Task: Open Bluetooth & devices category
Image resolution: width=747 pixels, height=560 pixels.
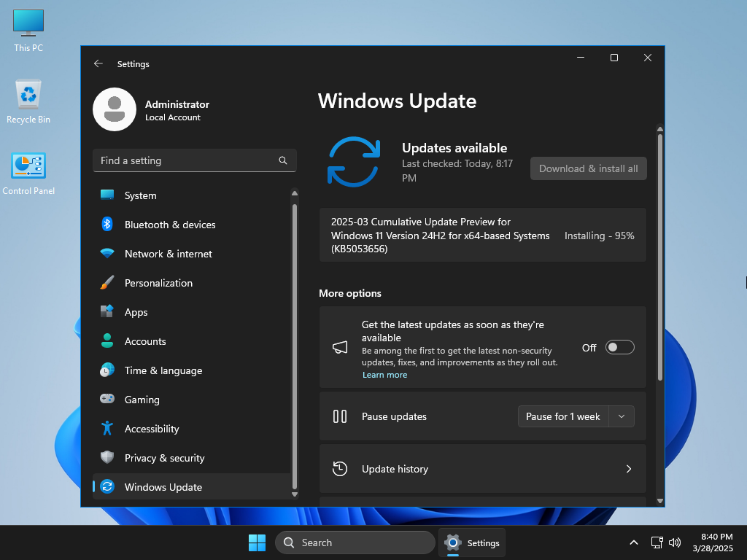Action: click(x=192, y=225)
